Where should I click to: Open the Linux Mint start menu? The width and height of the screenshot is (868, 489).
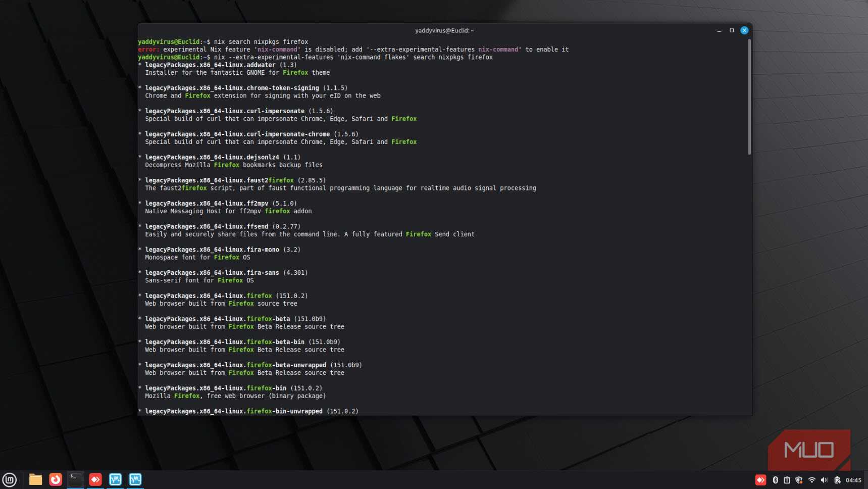tap(10, 479)
